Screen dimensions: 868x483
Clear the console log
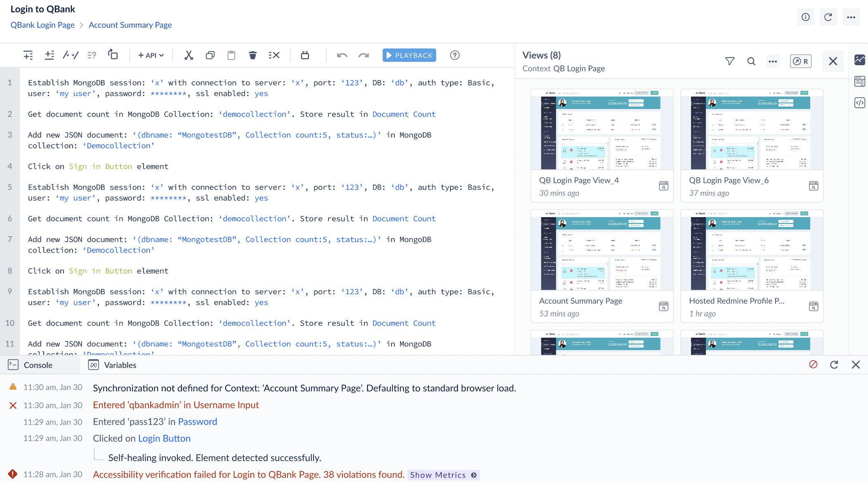[813, 365]
